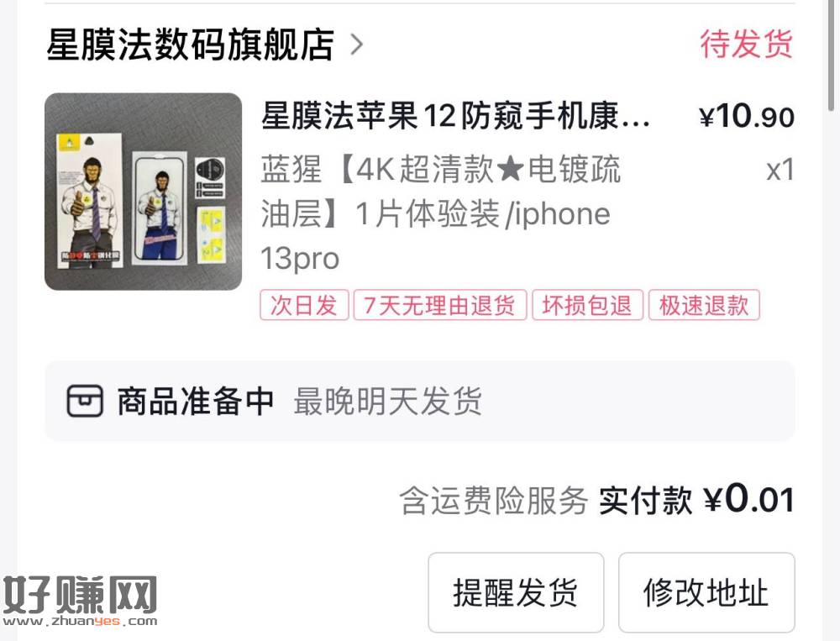Tap the 极速退款 tag
The image size is (840, 641).
point(704,306)
